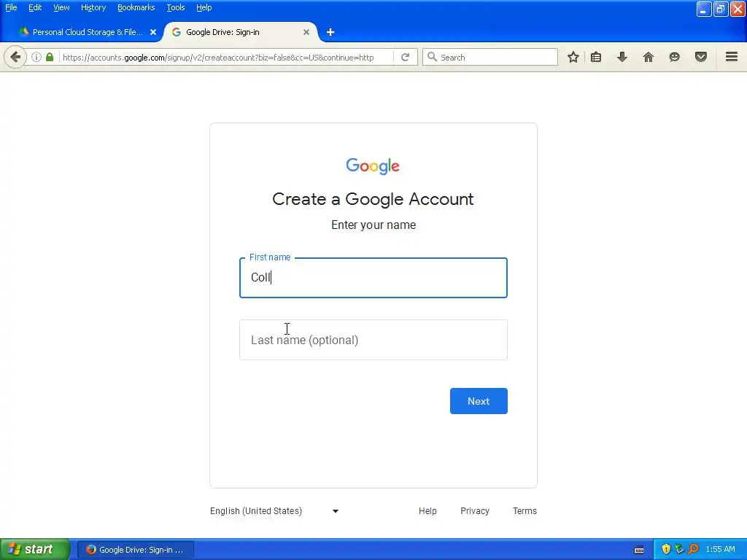Screen dimensions: 747x560
Task: Focus the First name field
Action: pyautogui.click(x=373, y=278)
